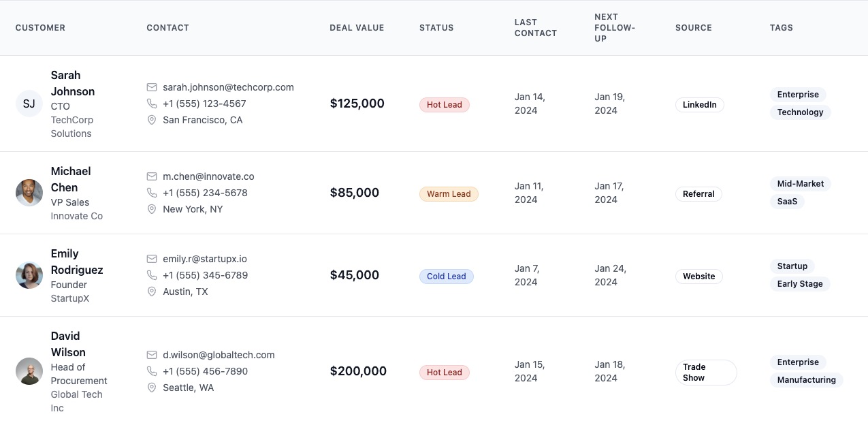868x425 pixels.
Task: Select the Trade Show source chip
Action: pos(706,373)
